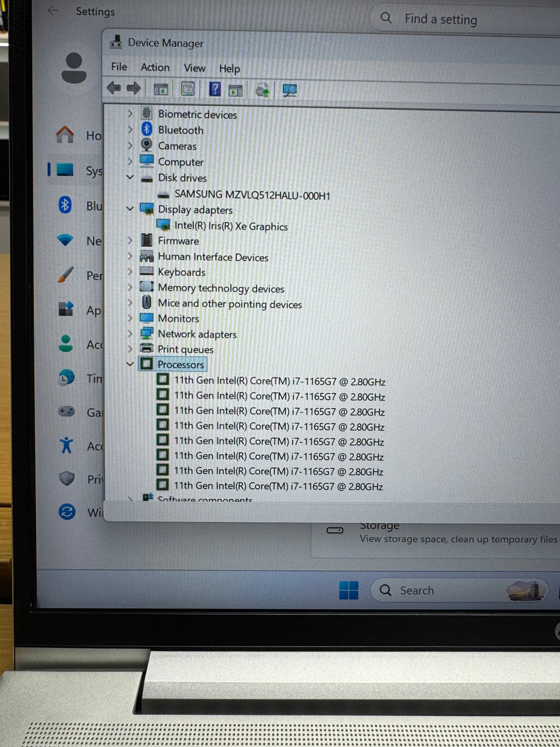
Task: Collapse the Disk drives node
Action: coord(130,177)
